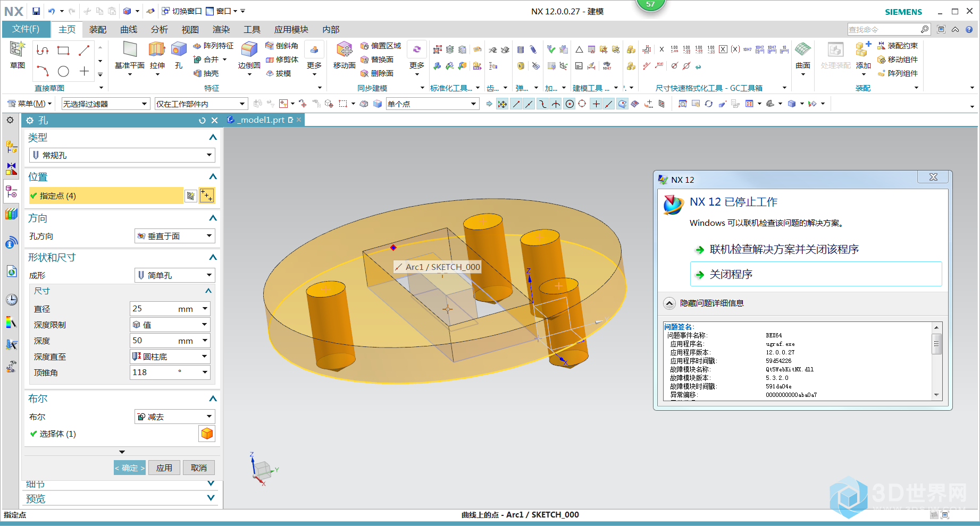Open the selection filter 无选择过滤器 dropdown

pos(105,104)
